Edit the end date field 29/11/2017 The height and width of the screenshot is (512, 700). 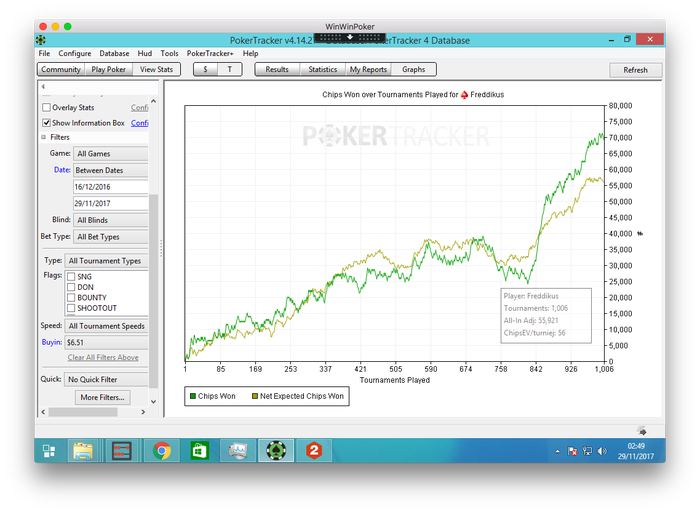pos(111,204)
